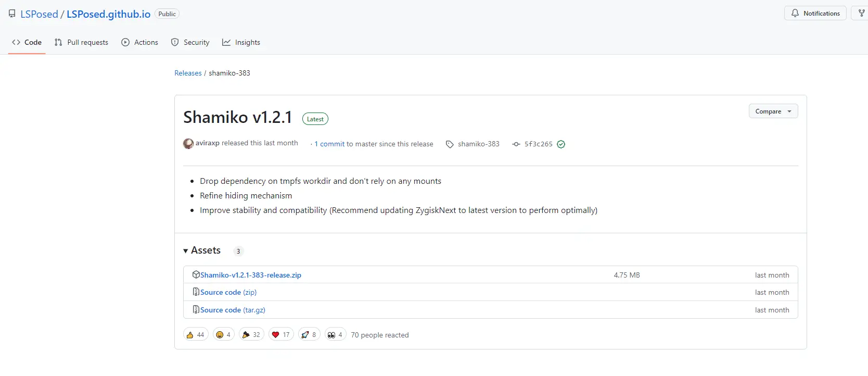Image resolution: width=868 pixels, height=376 pixels.
Task: Click the Public visibility badge
Action: tap(167, 14)
